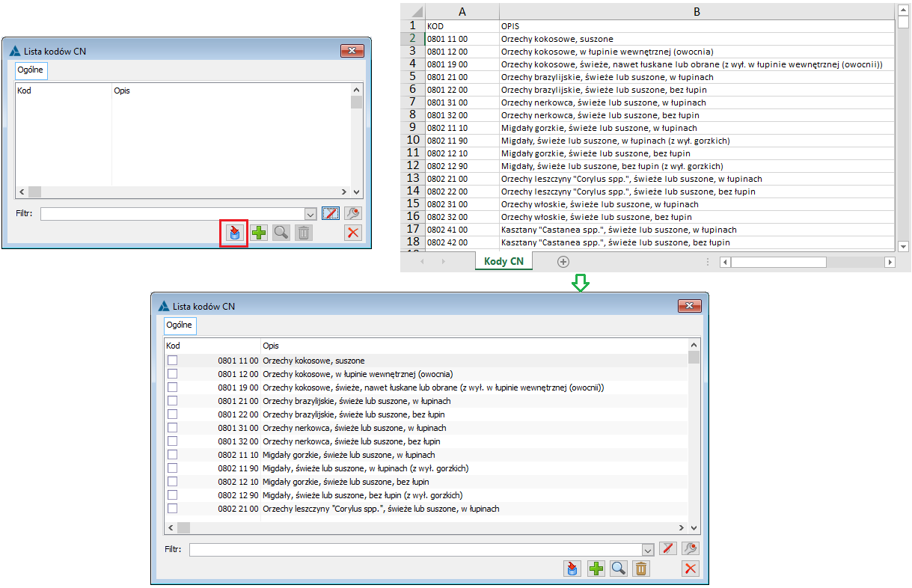
Task: Select row 2 header in the spreadsheet
Action: pyautogui.click(x=412, y=39)
